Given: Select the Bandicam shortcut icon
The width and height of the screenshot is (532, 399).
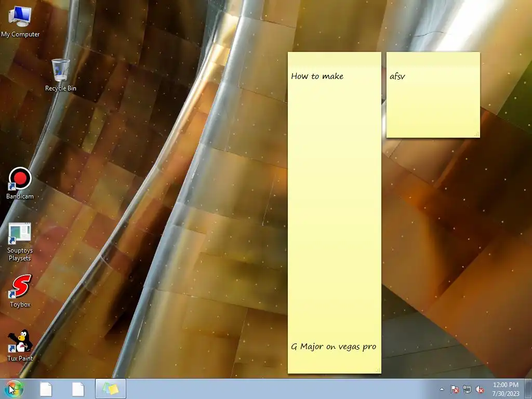Looking at the screenshot, I should point(20,179).
